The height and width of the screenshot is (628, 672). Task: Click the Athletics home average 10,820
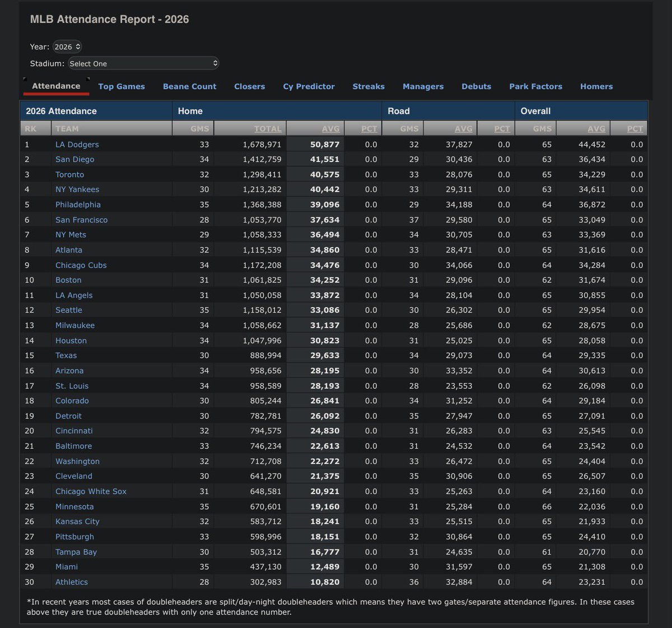pyautogui.click(x=325, y=582)
